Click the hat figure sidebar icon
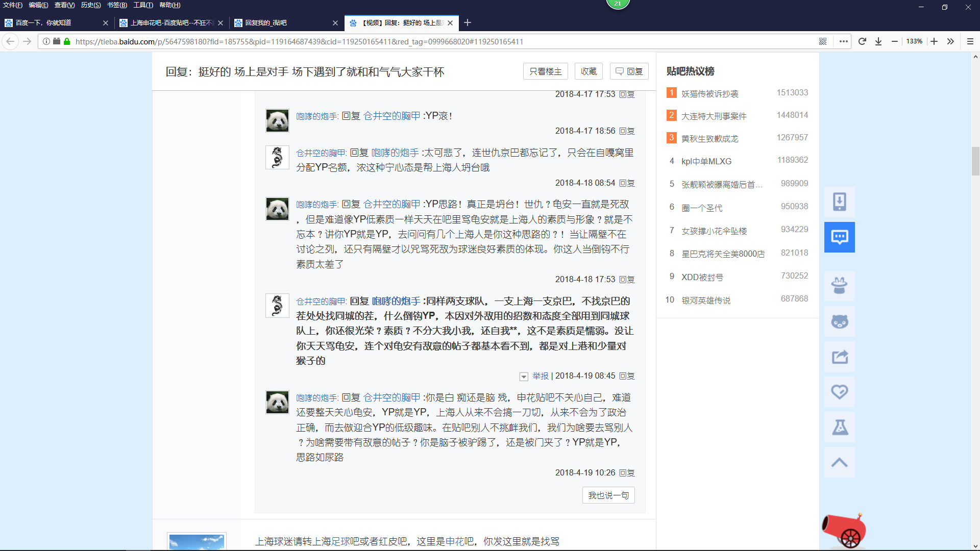The height and width of the screenshot is (551, 980). click(840, 286)
